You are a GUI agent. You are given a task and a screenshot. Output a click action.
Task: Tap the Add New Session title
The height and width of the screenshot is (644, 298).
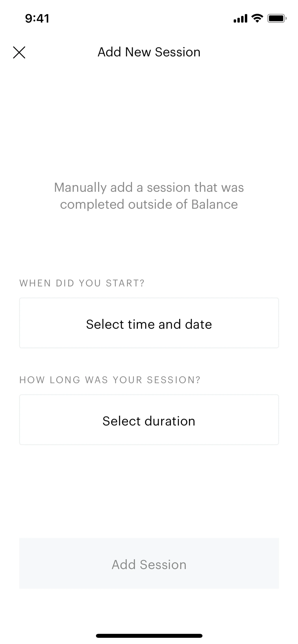point(149,52)
